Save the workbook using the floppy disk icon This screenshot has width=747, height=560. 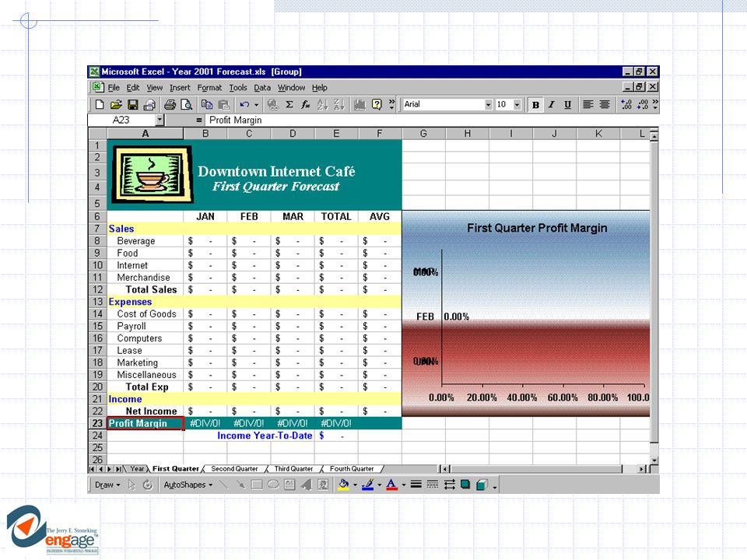[133, 104]
